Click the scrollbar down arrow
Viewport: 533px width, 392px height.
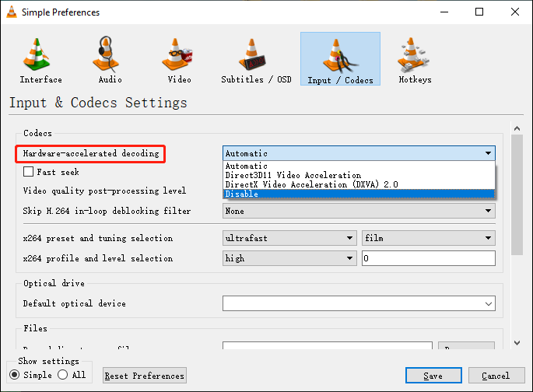pyautogui.click(x=517, y=343)
